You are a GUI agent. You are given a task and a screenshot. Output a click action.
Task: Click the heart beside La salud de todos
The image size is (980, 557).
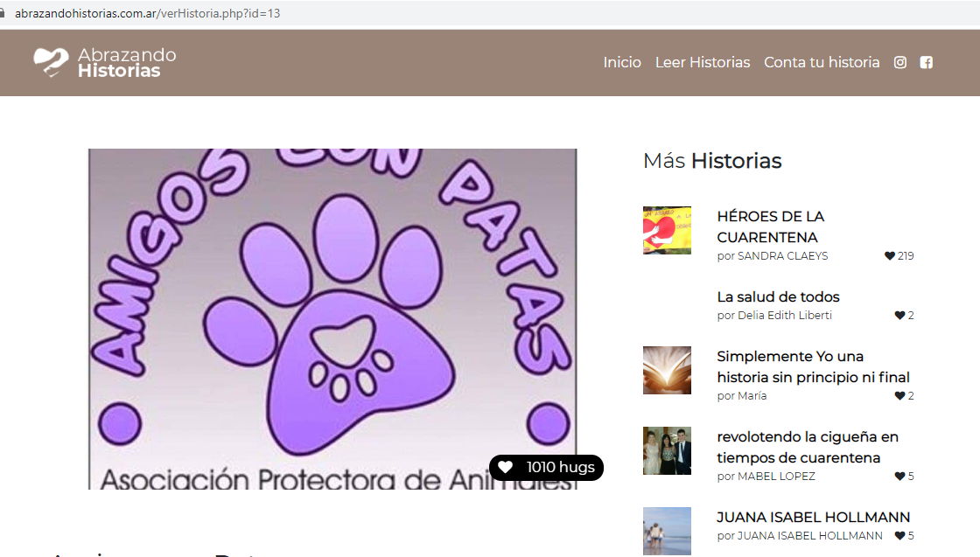899,315
